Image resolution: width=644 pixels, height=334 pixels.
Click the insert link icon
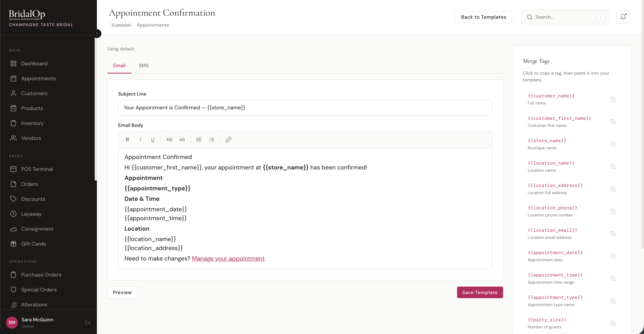[228, 139]
